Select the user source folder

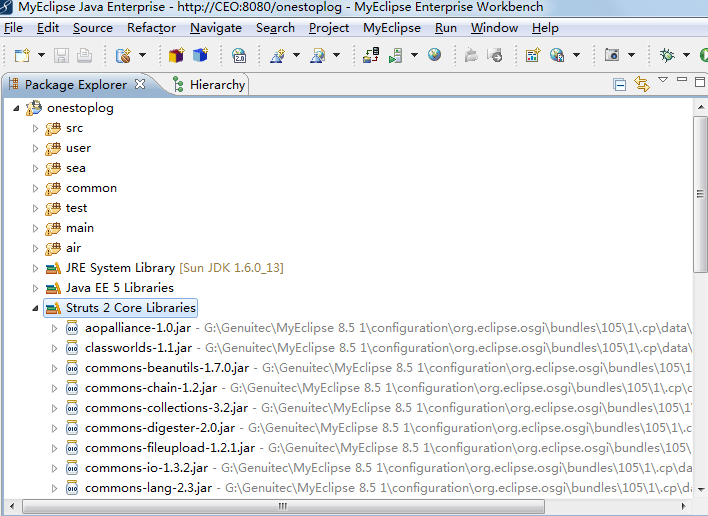[x=78, y=148]
